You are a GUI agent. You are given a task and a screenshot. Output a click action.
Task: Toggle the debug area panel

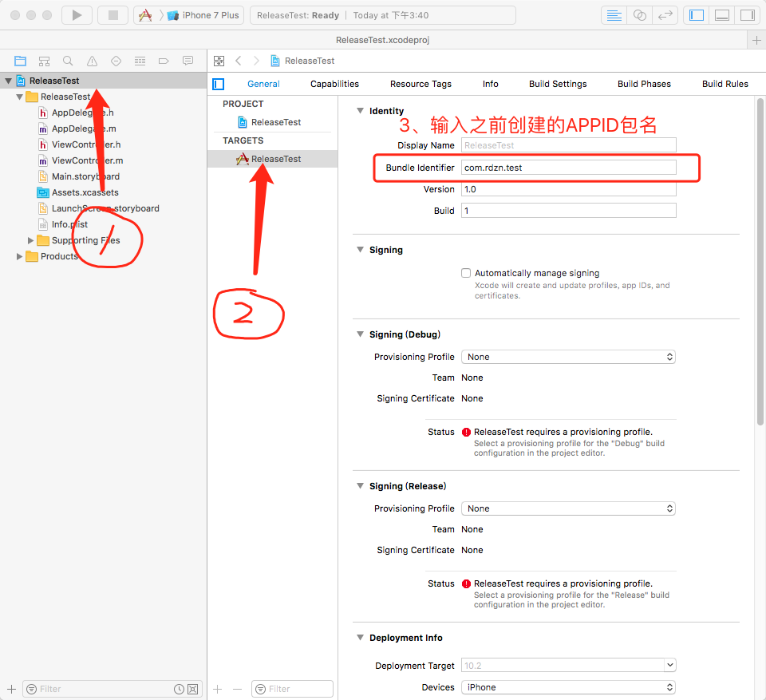[x=722, y=15]
